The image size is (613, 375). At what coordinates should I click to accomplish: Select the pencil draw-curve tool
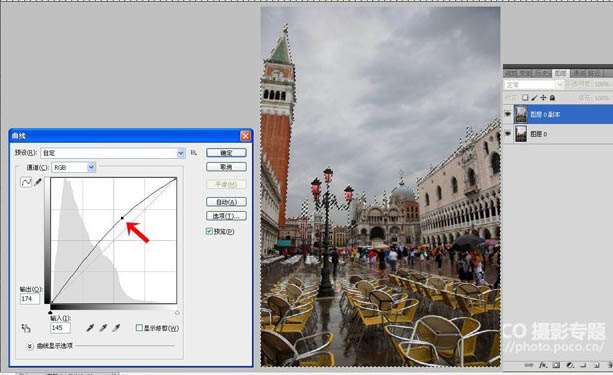pos(38,182)
